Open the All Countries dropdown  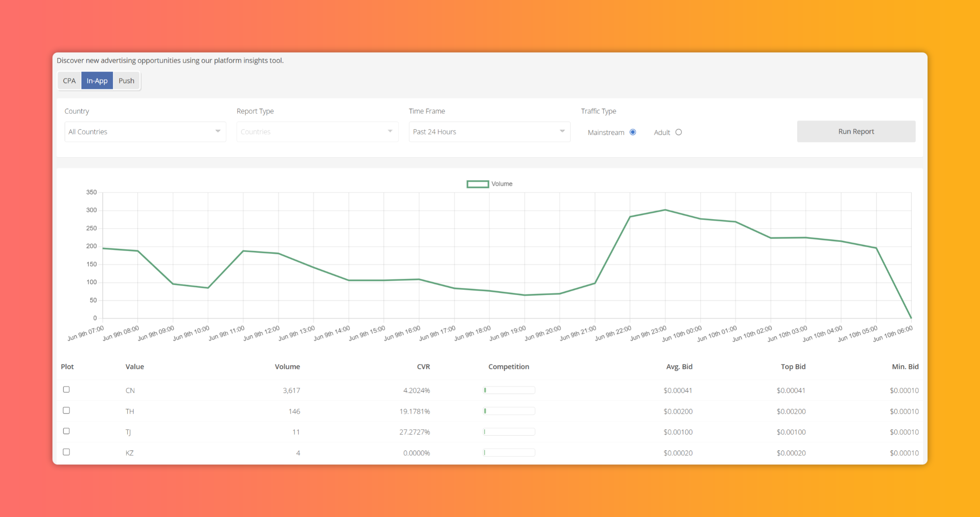pyautogui.click(x=145, y=132)
